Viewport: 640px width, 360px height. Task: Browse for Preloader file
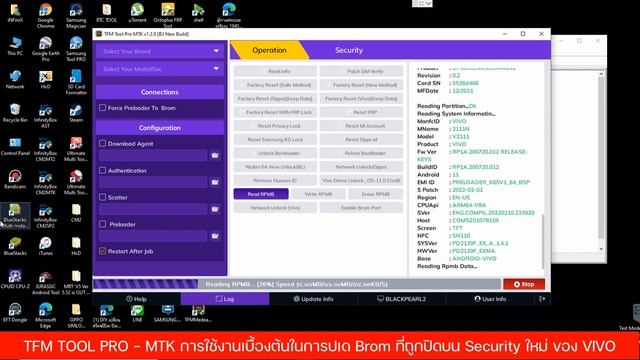[x=215, y=236]
